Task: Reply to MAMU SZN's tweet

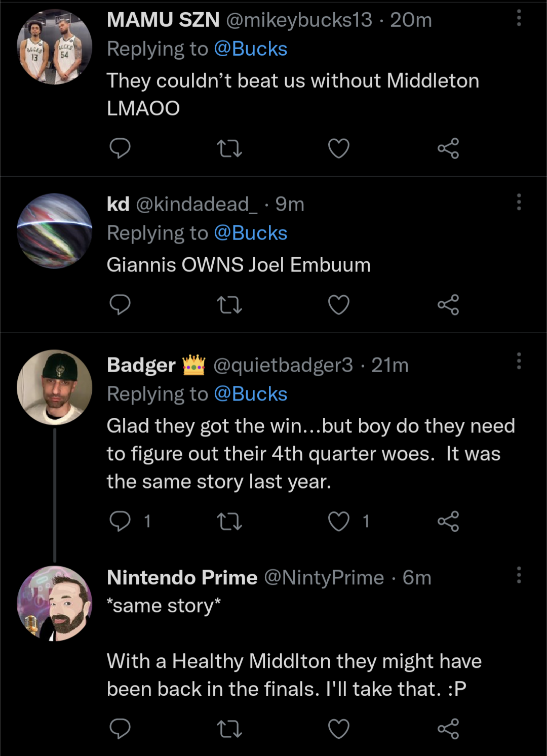Action: pos(120,148)
